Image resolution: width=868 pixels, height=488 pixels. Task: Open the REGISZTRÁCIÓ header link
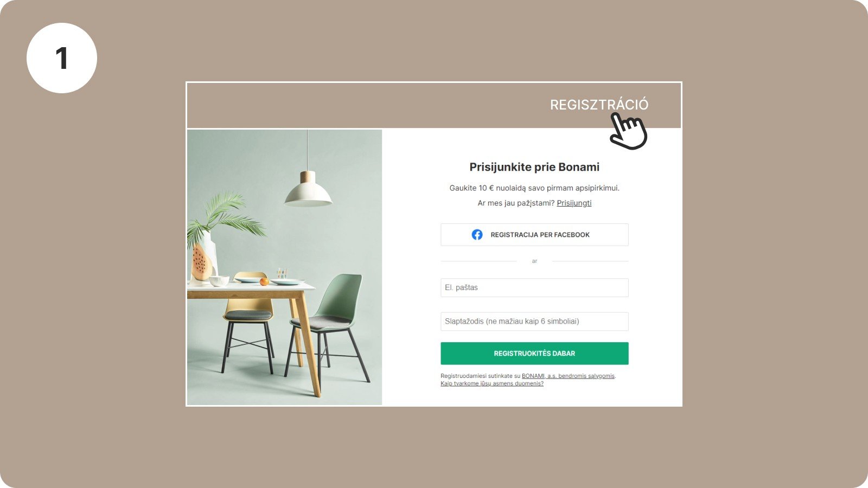(x=599, y=105)
